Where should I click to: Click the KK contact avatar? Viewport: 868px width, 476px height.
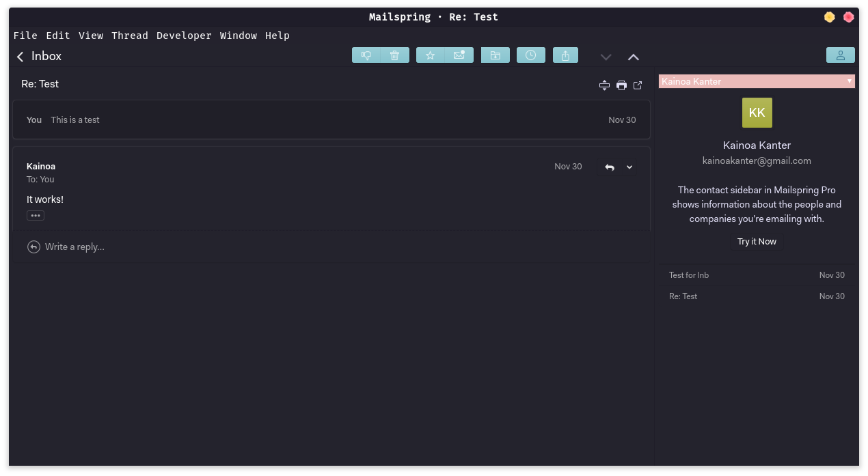[757, 113]
